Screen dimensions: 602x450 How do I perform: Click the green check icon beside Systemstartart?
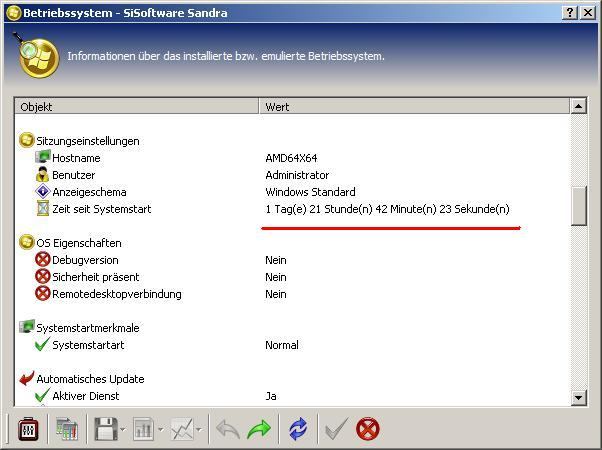42,344
